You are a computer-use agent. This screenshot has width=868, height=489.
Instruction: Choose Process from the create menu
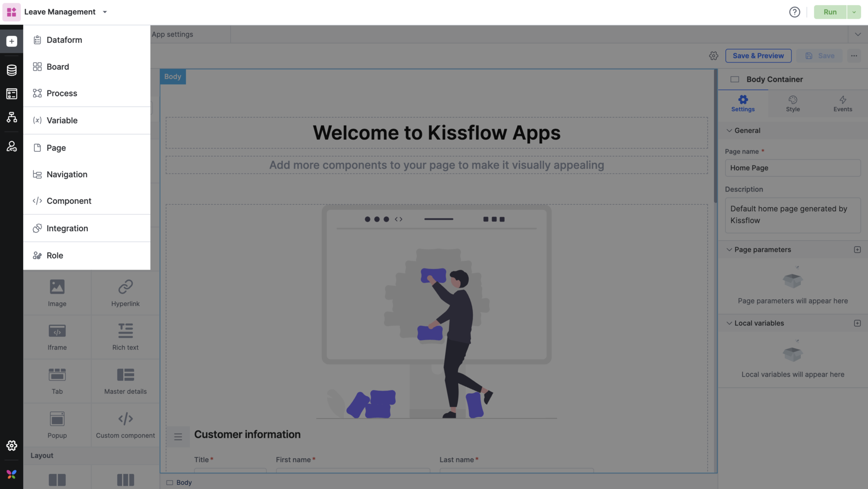87,93
